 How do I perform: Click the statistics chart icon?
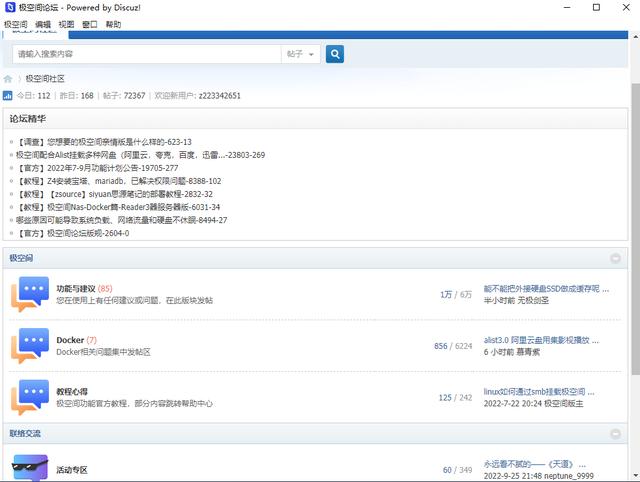[7, 96]
